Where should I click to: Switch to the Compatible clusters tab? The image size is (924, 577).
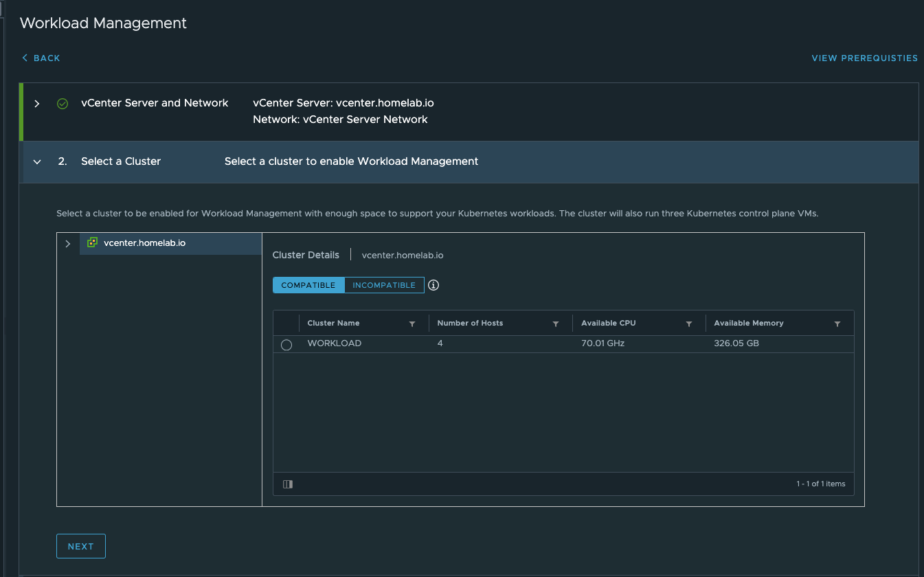[308, 285]
